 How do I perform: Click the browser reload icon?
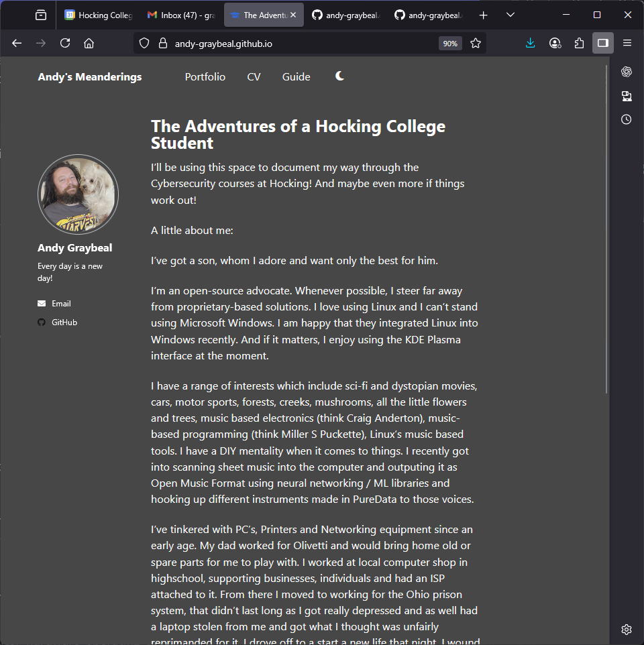tap(65, 43)
